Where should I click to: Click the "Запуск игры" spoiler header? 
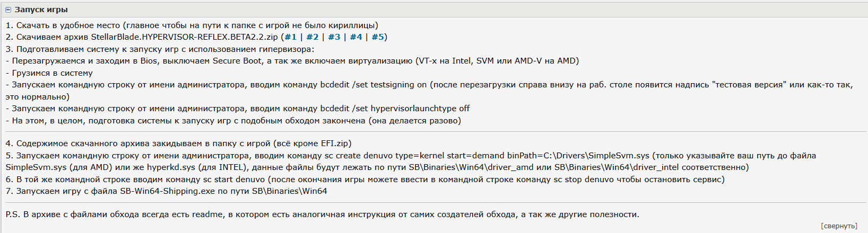tap(41, 10)
